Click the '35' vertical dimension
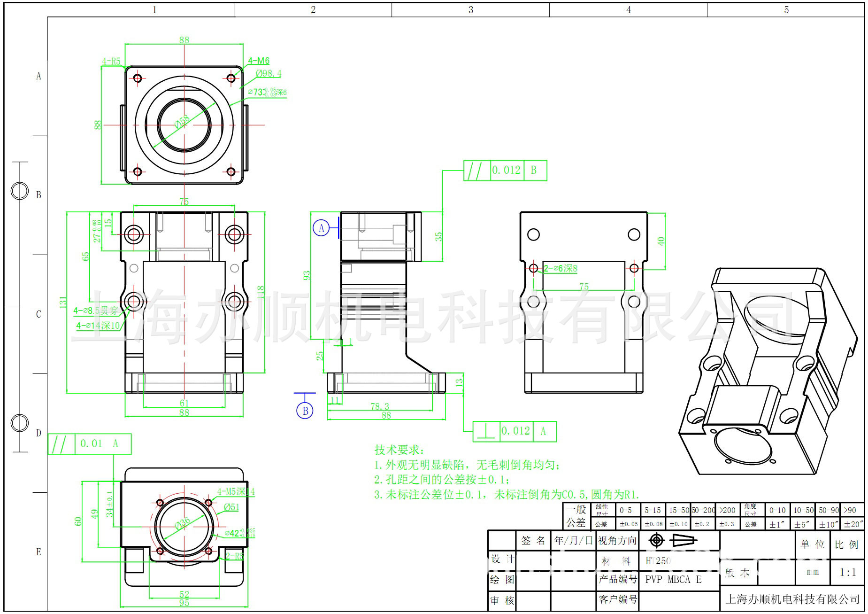 pos(438,236)
